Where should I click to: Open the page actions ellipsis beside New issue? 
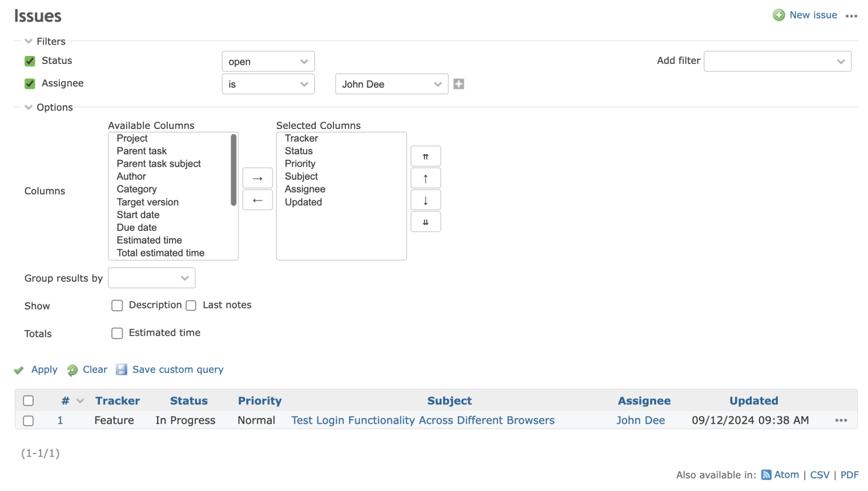[x=852, y=15]
